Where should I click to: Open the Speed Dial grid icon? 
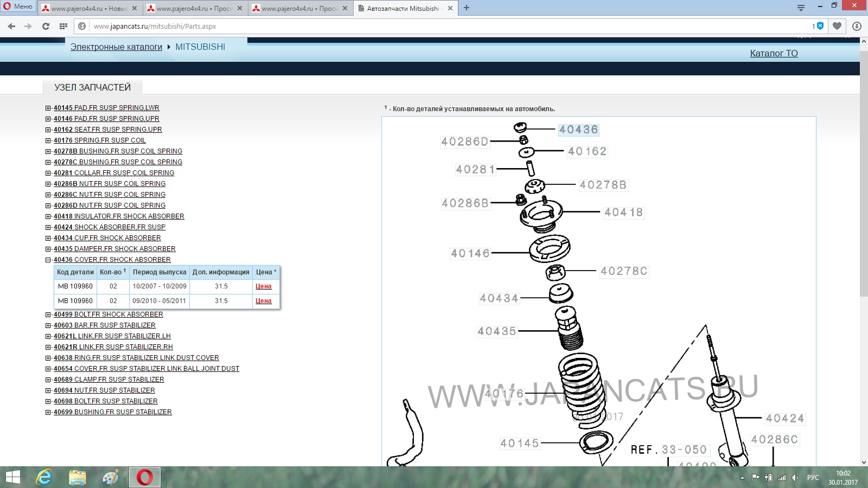[x=63, y=26]
